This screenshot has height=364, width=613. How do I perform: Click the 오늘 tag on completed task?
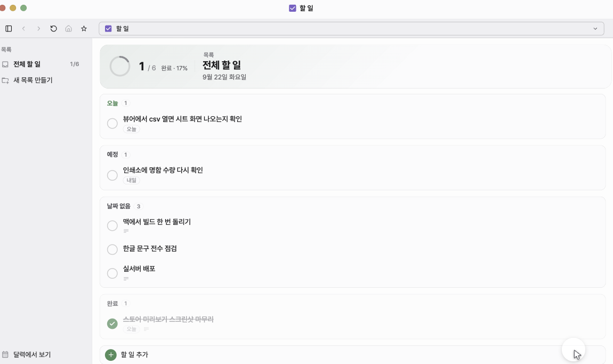point(131,329)
